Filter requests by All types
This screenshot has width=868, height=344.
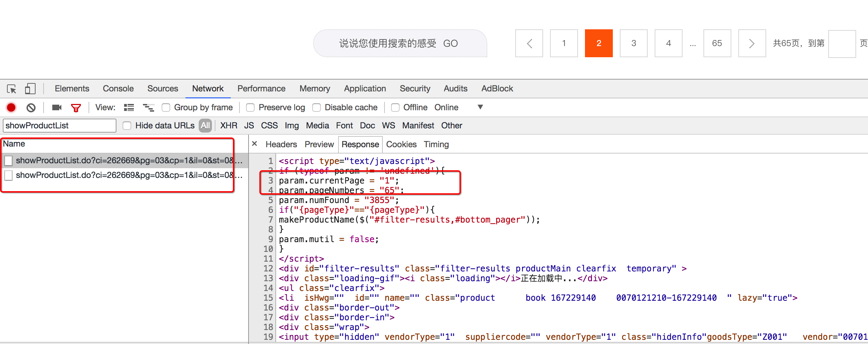[205, 126]
